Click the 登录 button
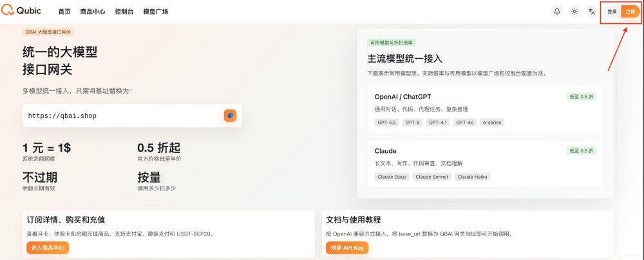Screen dimensions: 644x260 tap(612, 12)
